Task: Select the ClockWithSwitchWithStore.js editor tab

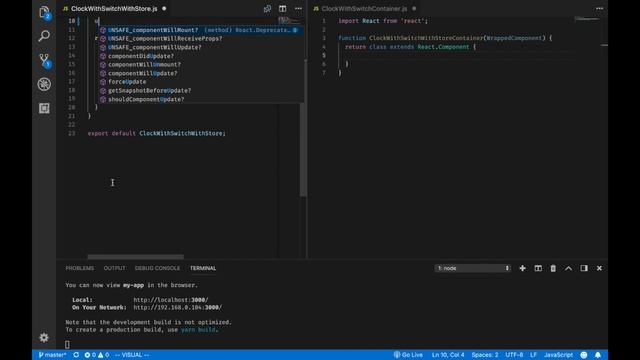Action: [114, 9]
